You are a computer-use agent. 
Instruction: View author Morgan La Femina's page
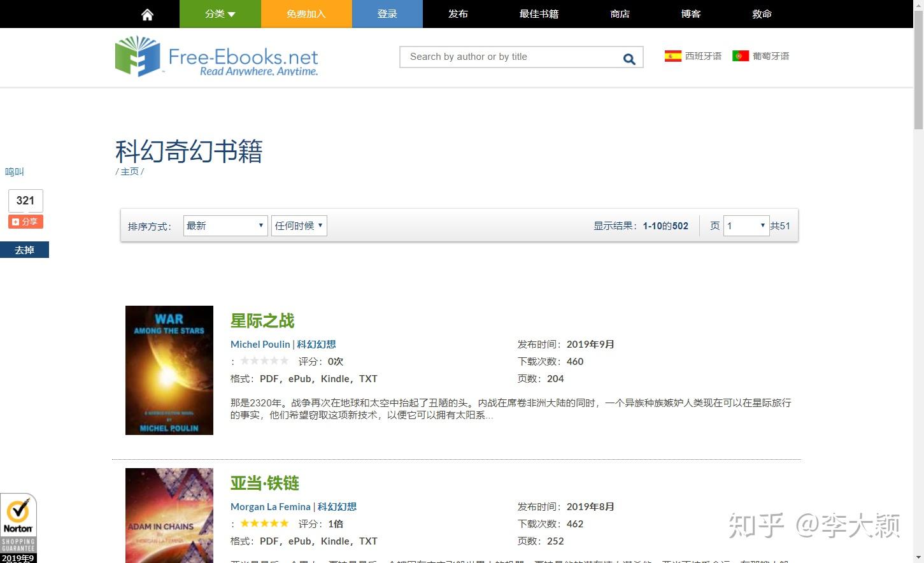coord(271,507)
